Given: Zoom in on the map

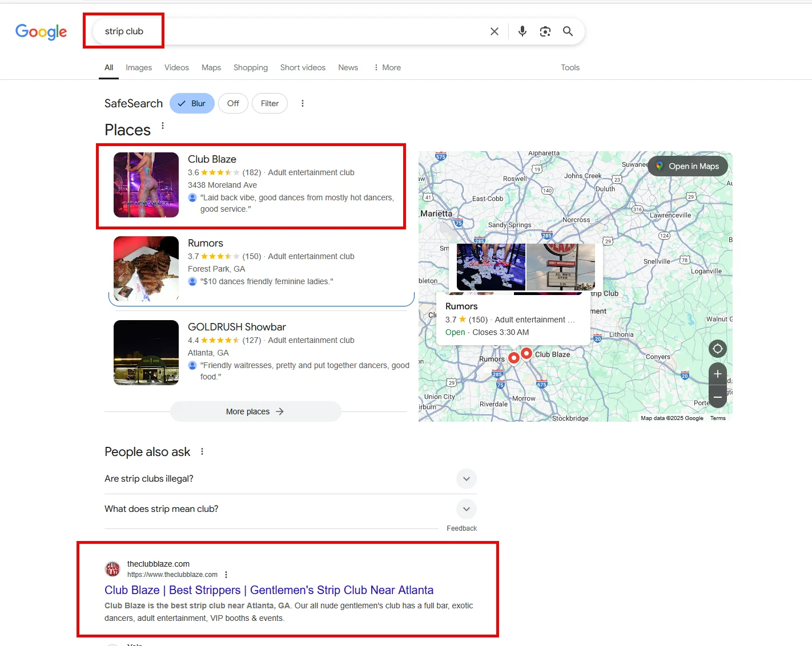Looking at the screenshot, I should click(x=718, y=374).
